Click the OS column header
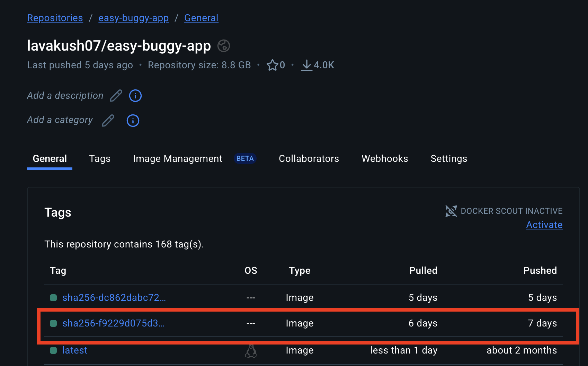This screenshot has height=366, width=588. coord(251,271)
